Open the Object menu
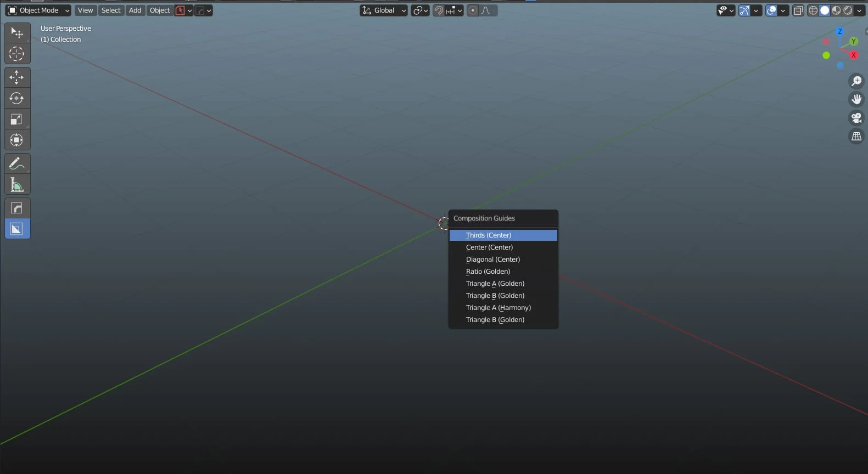This screenshot has height=474, width=868. pyautogui.click(x=160, y=10)
